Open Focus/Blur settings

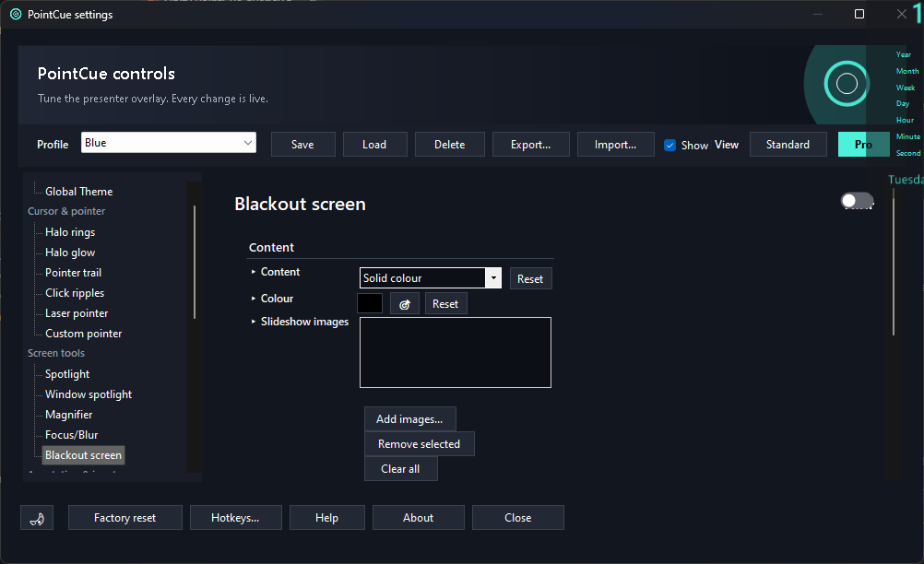tap(72, 435)
